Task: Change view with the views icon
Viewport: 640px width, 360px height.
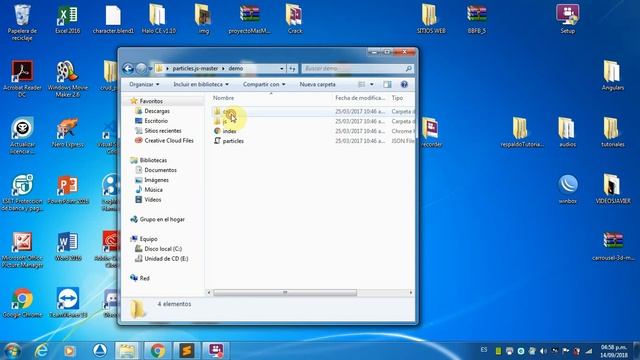Action: point(362,84)
